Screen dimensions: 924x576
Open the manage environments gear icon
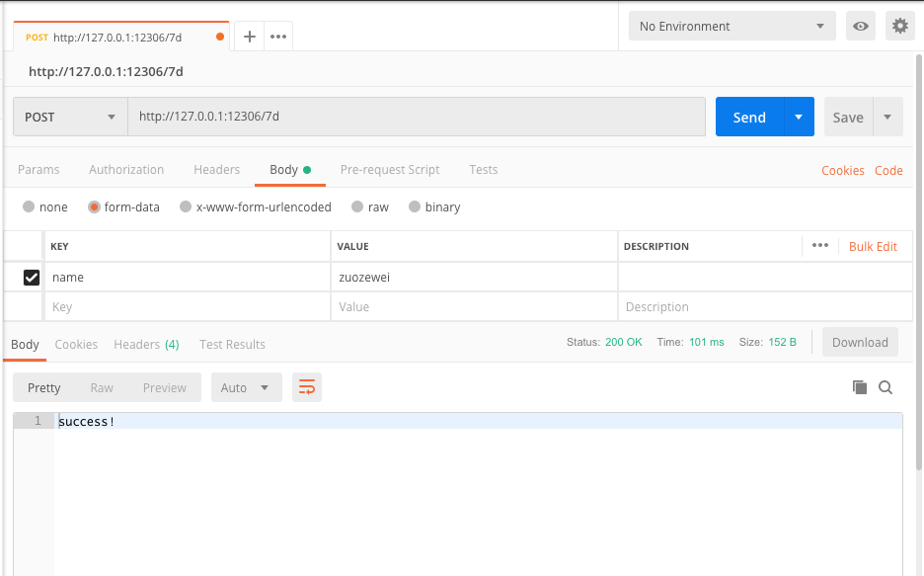pos(900,26)
